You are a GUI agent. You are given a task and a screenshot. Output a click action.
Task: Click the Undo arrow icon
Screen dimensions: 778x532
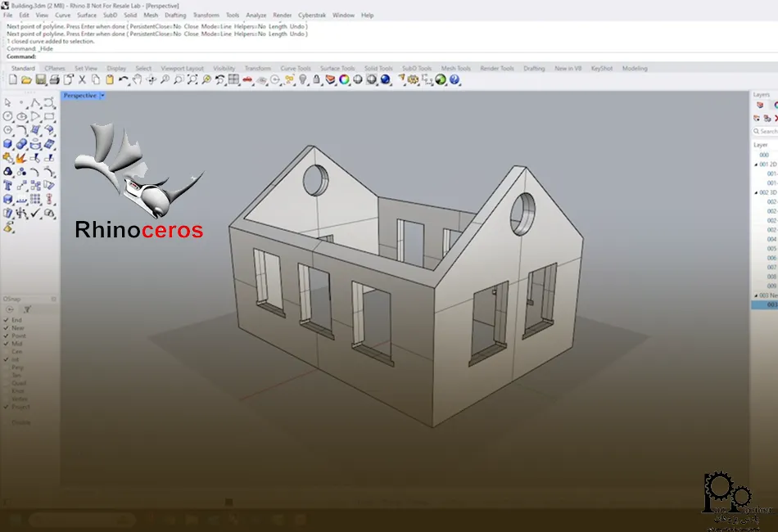pyautogui.click(x=123, y=80)
